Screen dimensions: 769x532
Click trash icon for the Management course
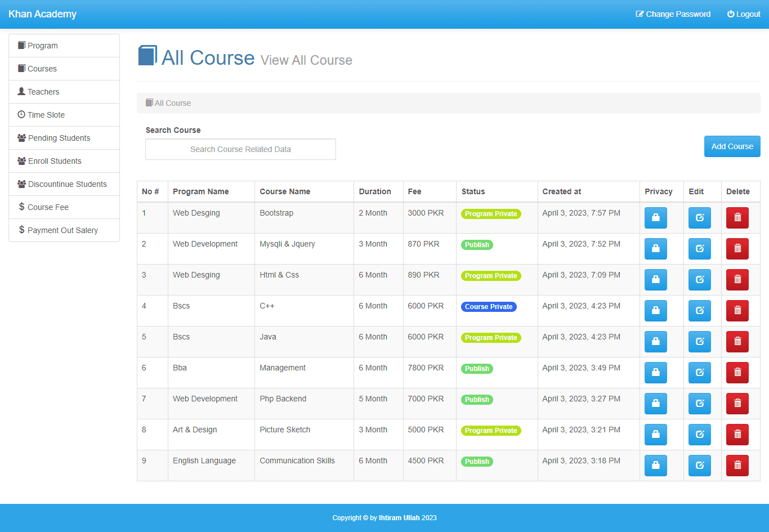(737, 373)
